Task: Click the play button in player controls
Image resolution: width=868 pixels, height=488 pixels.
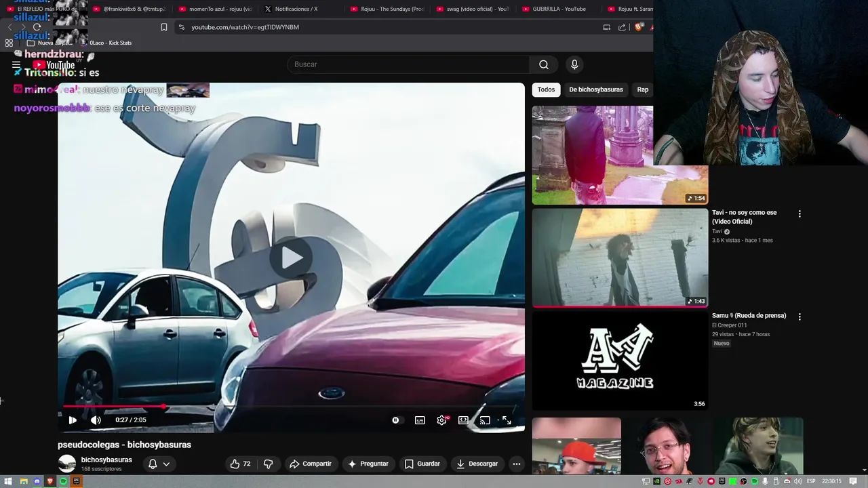Action: pyautogui.click(x=73, y=420)
